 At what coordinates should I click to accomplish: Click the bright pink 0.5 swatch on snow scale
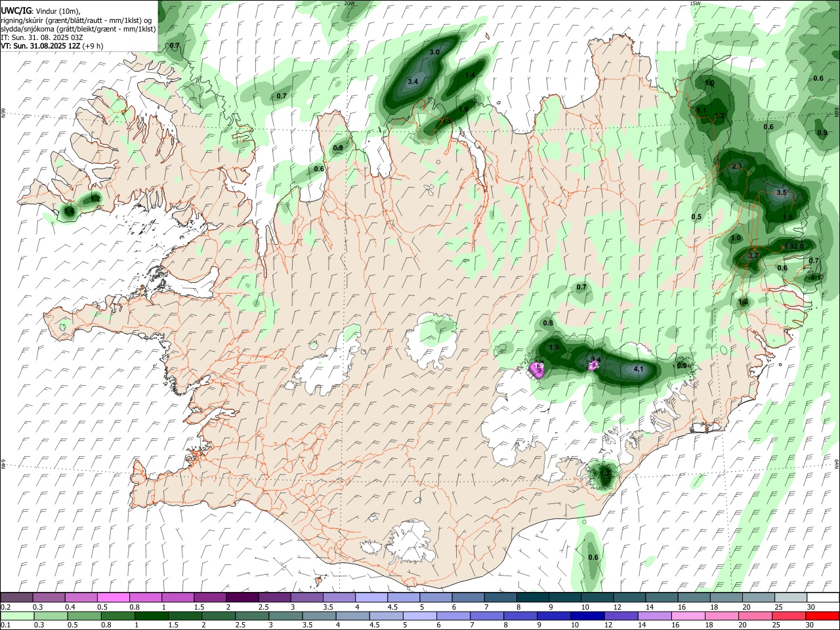pos(114,597)
